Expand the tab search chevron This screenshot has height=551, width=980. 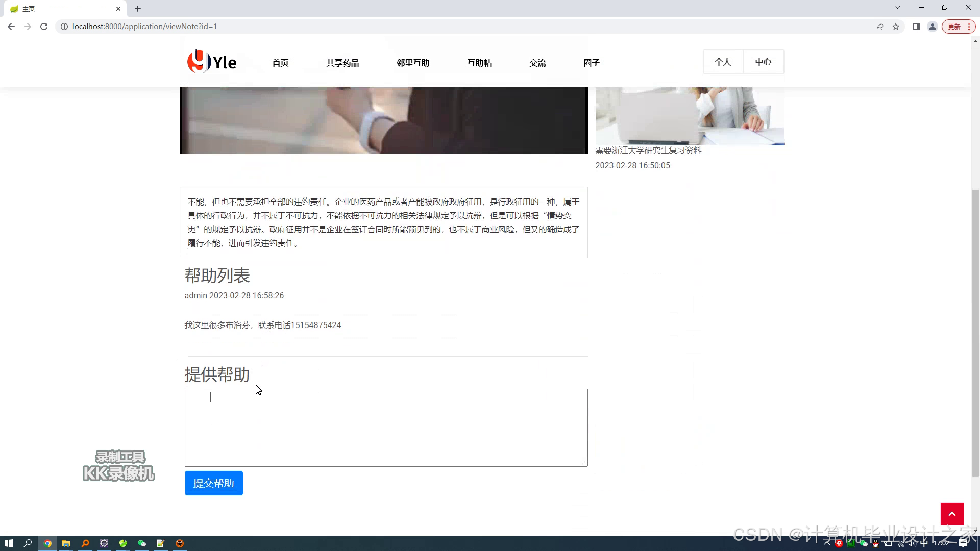click(897, 8)
